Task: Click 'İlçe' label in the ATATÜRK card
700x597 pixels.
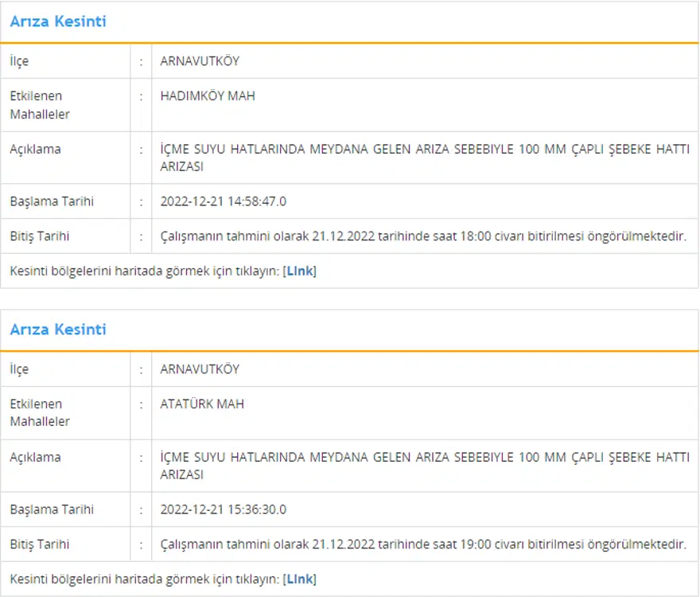Action: 19,369
